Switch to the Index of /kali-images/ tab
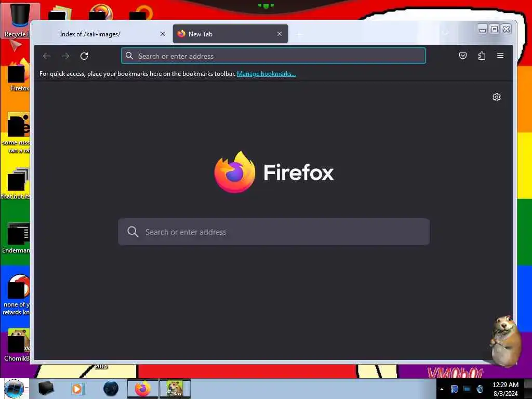The image size is (532, 399). [x=105, y=34]
